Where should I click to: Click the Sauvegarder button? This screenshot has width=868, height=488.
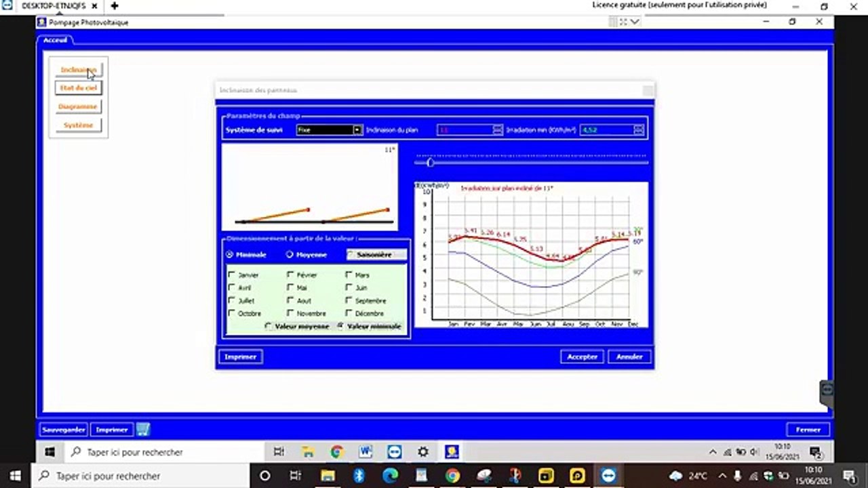pyautogui.click(x=64, y=430)
